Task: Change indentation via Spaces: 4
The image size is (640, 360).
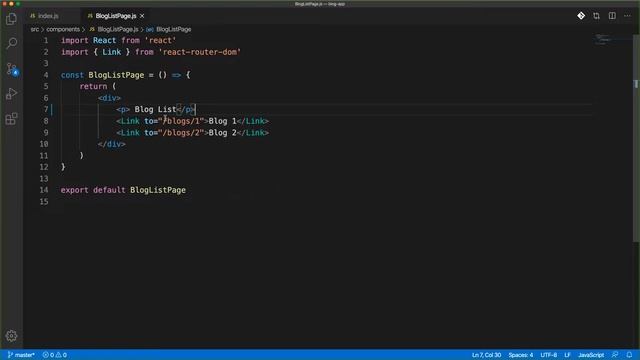Action: pos(521,355)
